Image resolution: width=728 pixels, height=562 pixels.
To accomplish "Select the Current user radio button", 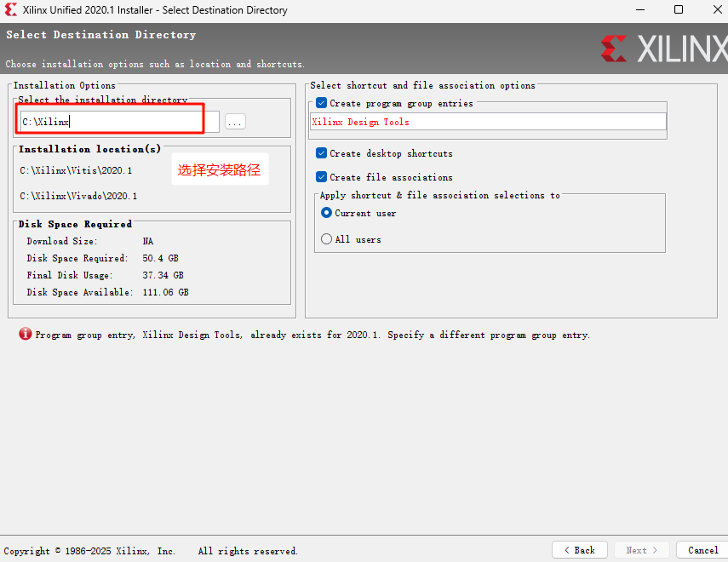I will tap(326, 213).
